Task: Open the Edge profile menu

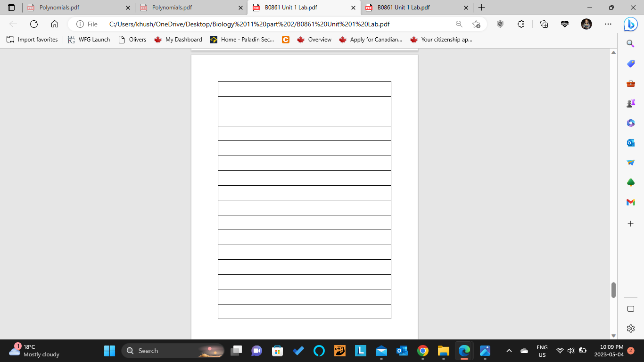Action: (586, 24)
